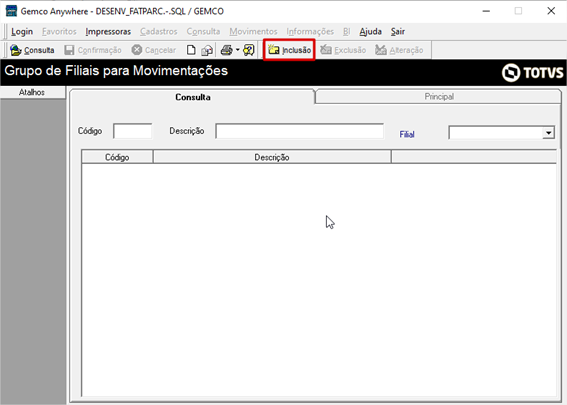Switch to the Principal tab
This screenshot has width=567, height=405.
(x=439, y=97)
